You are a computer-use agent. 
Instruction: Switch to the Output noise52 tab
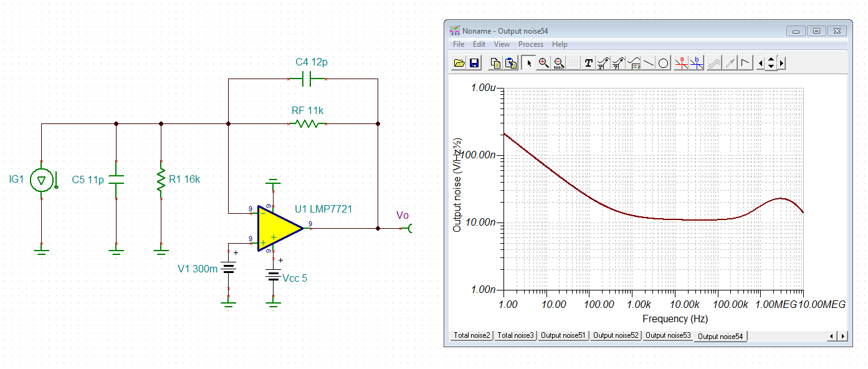616,337
